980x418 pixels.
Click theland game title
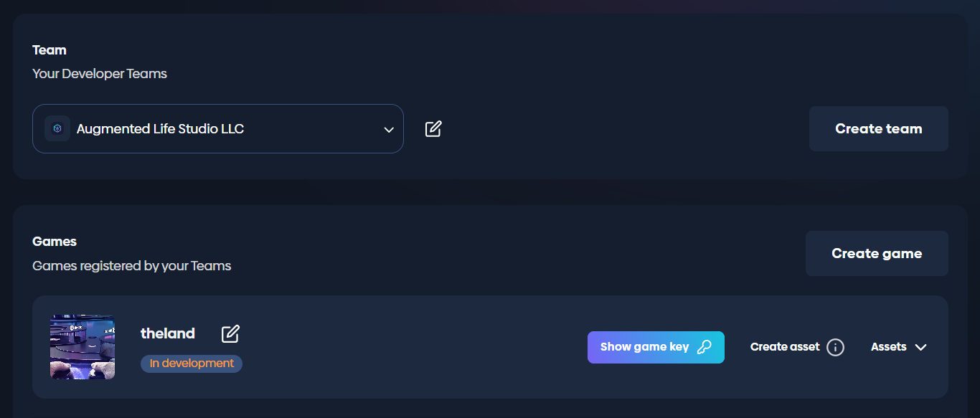pos(168,333)
